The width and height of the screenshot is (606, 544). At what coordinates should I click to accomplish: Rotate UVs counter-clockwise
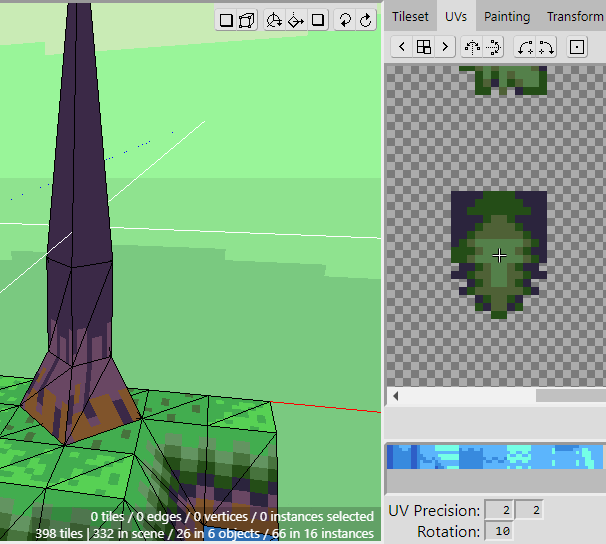click(x=525, y=47)
